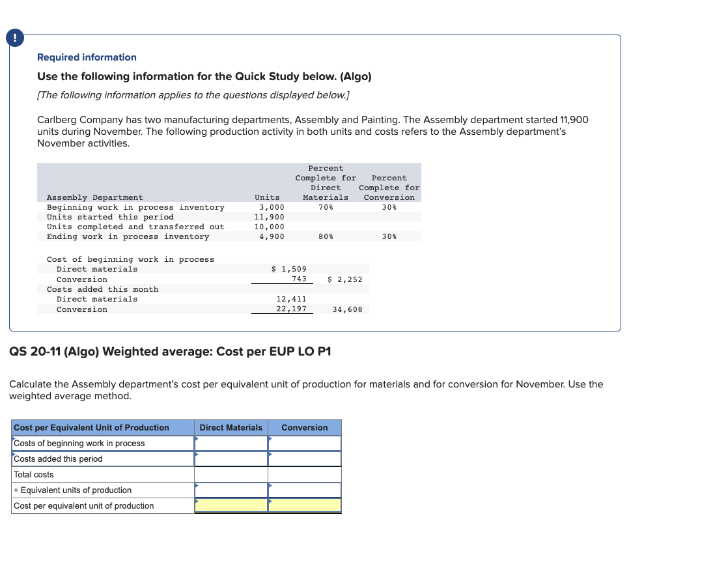Select Direct Materials cell for equivalent units of production

(231, 490)
